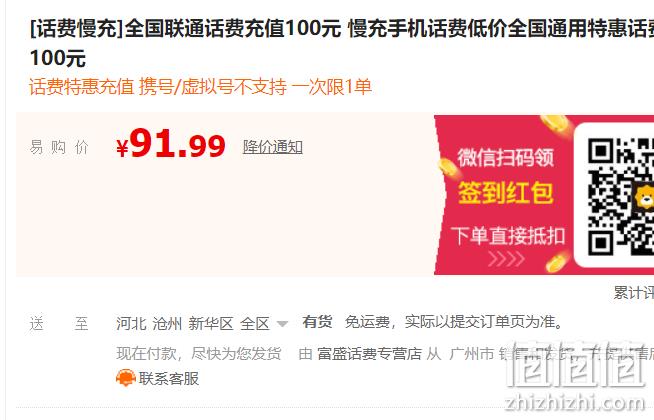Click the product title 全国联通话费充值100元

coord(233,28)
